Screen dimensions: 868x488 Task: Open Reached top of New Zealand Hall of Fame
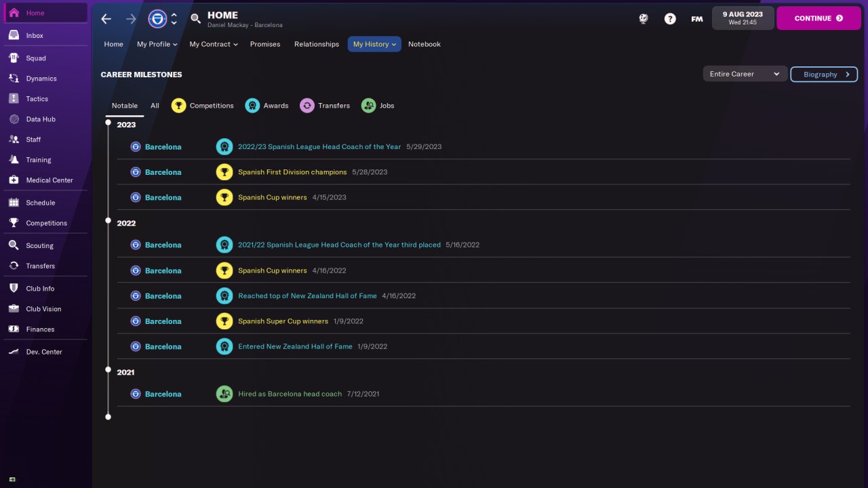307,296
